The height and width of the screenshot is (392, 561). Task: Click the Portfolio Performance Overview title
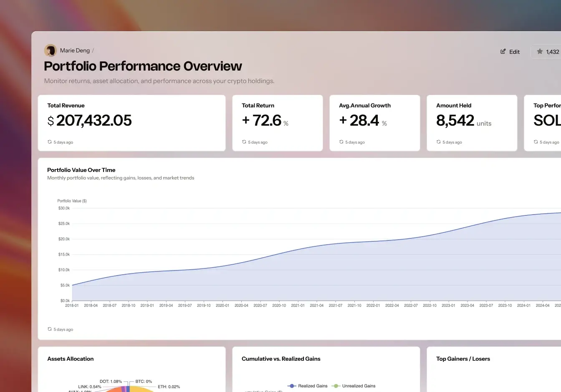click(x=143, y=66)
